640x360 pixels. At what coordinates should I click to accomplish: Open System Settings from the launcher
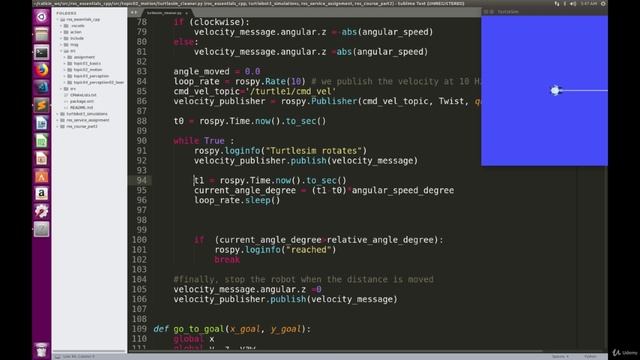pos(41,211)
